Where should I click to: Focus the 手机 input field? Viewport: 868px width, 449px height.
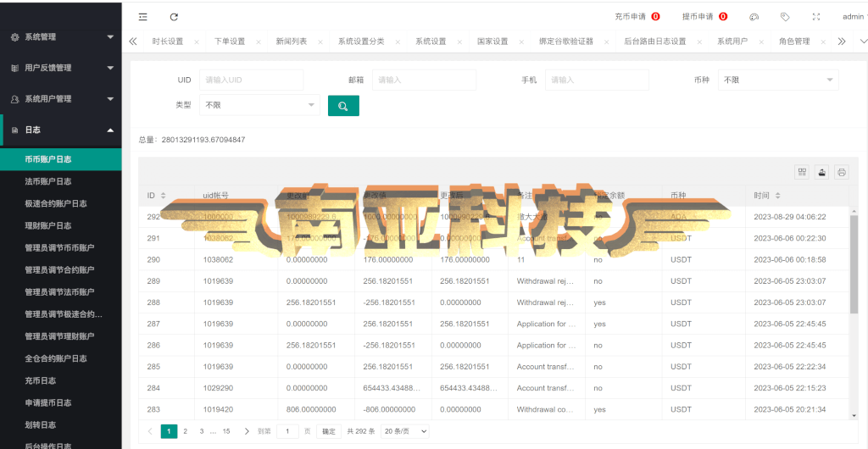tap(597, 80)
